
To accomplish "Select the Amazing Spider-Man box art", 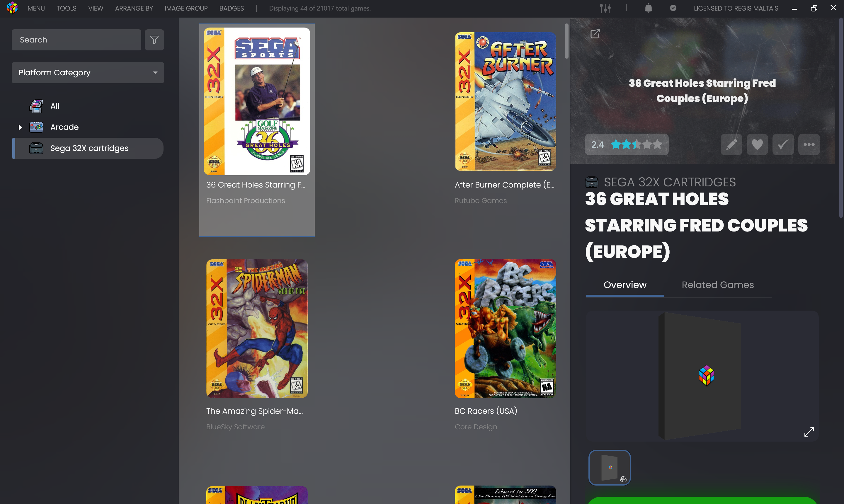I will point(257,328).
